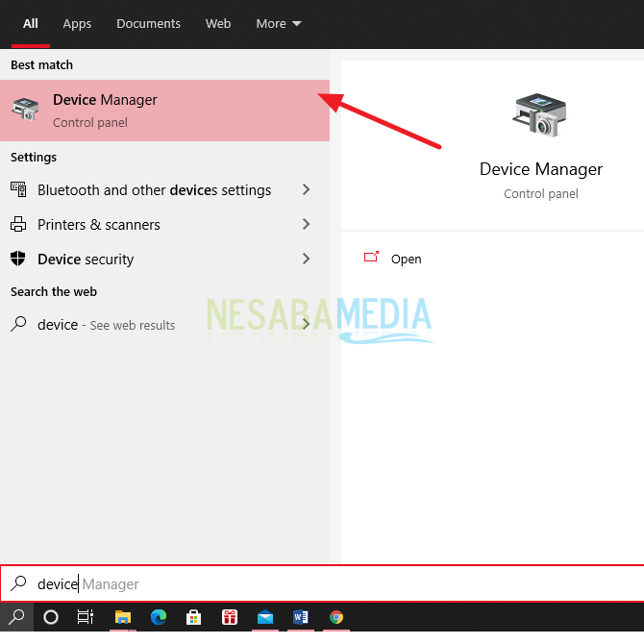Expand Printers & scanners chevron arrow
Viewport: 644px width, 644px height.
[x=306, y=224]
